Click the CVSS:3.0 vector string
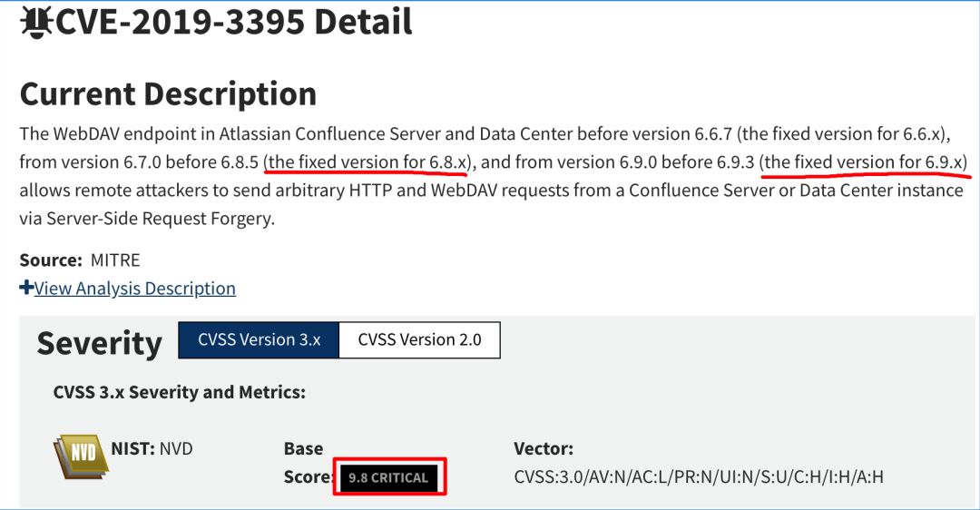 click(698, 476)
